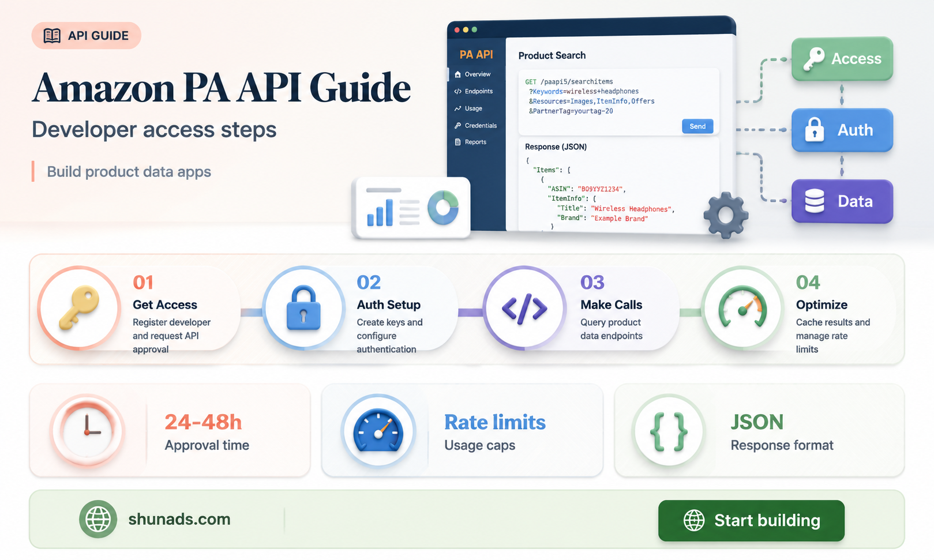This screenshot has height=560, width=934.
Task: Open the shunads.com link
Action: (179, 519)
